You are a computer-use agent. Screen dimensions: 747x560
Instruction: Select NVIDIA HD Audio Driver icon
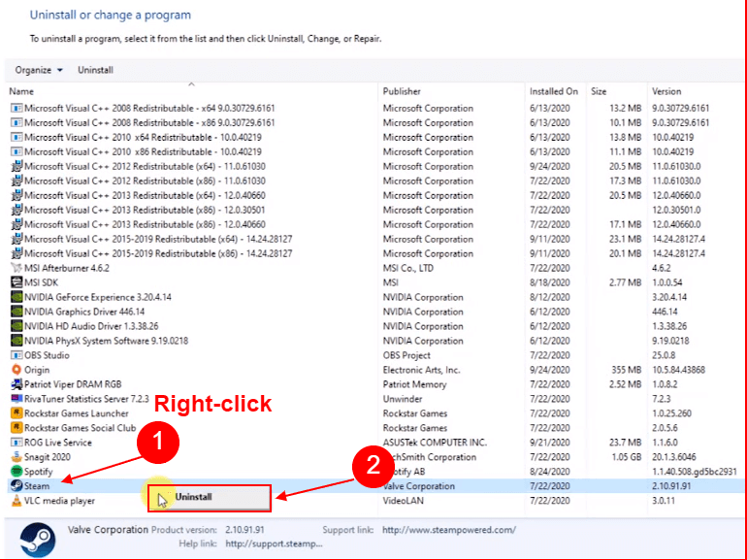(x=16, y=326)
